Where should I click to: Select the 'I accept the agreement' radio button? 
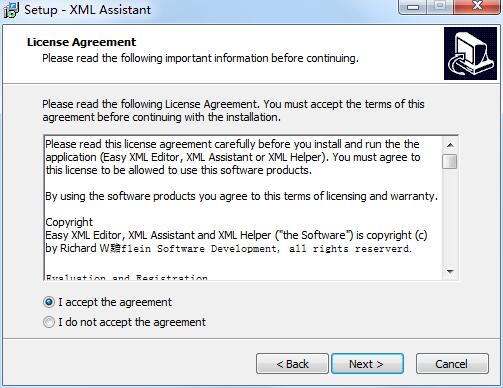pos(49,302)
